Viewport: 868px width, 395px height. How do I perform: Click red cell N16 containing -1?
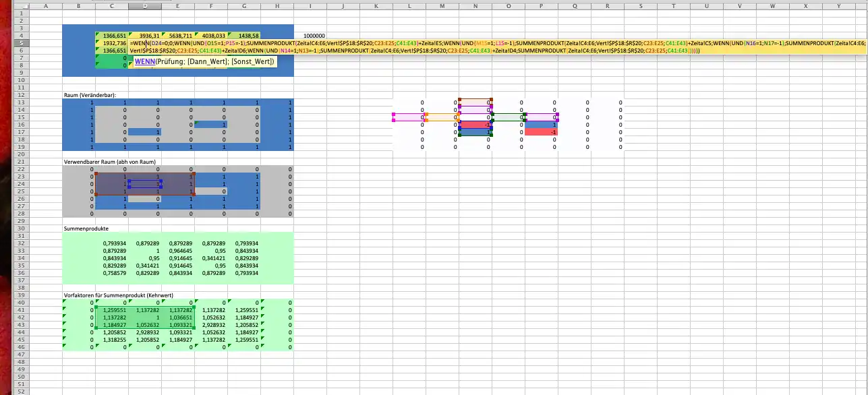(475, 125)
